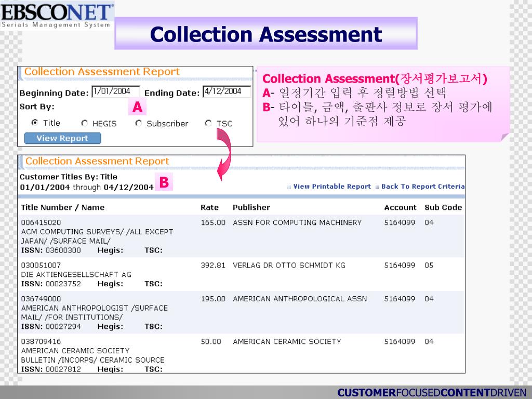
Task: Click ISSN: 03600300
Action: coord(51,250)
